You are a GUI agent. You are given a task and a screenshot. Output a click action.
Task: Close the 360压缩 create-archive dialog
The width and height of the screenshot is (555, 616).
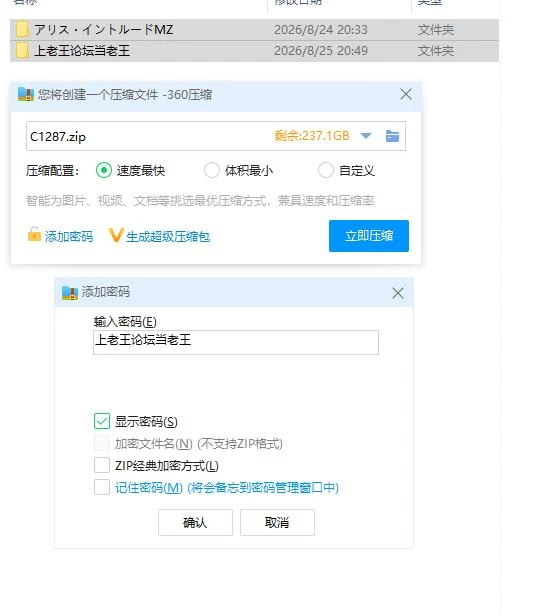(x=406, y=94)
